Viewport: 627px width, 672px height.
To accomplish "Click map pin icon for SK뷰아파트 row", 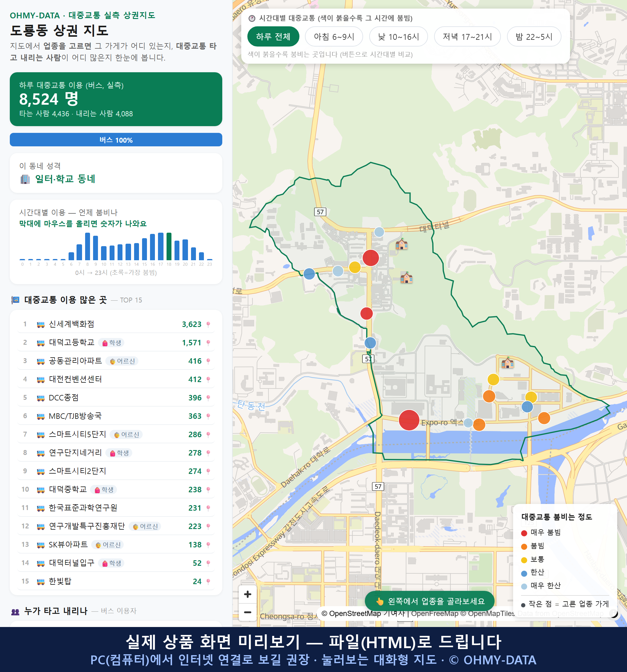I will 208,545.
